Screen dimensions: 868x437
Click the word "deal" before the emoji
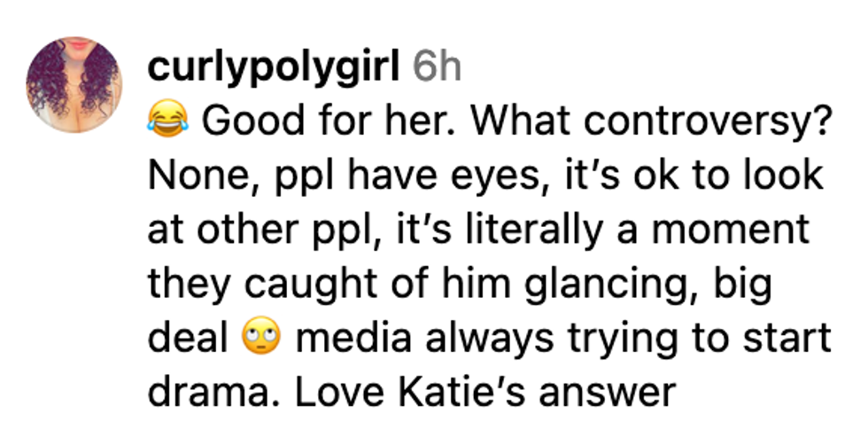[188, 338]
